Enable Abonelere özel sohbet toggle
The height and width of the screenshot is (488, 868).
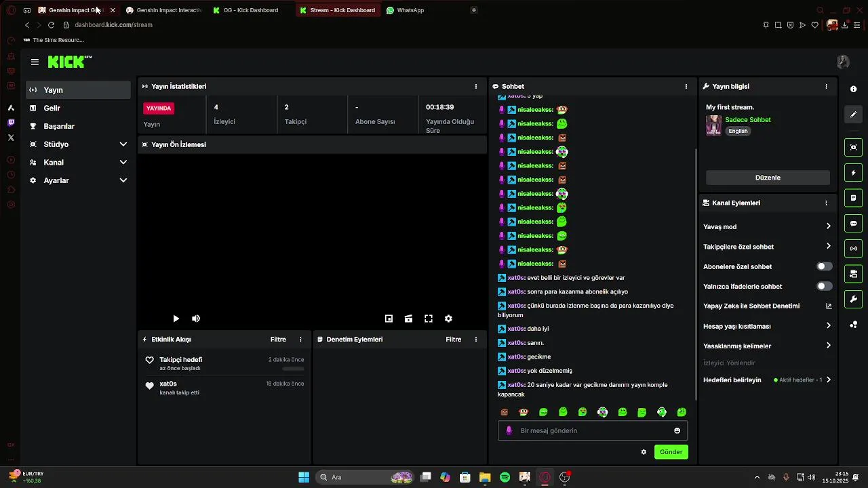coord(824,266)
